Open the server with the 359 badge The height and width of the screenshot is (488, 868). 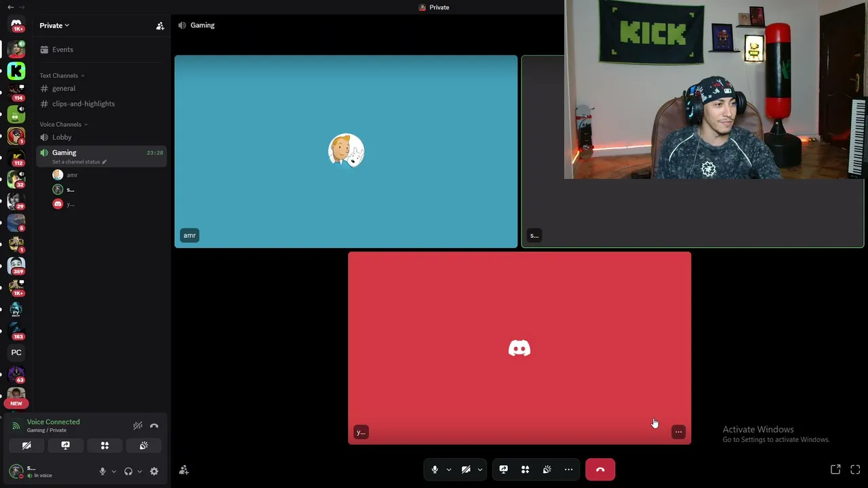click(16, 266)
